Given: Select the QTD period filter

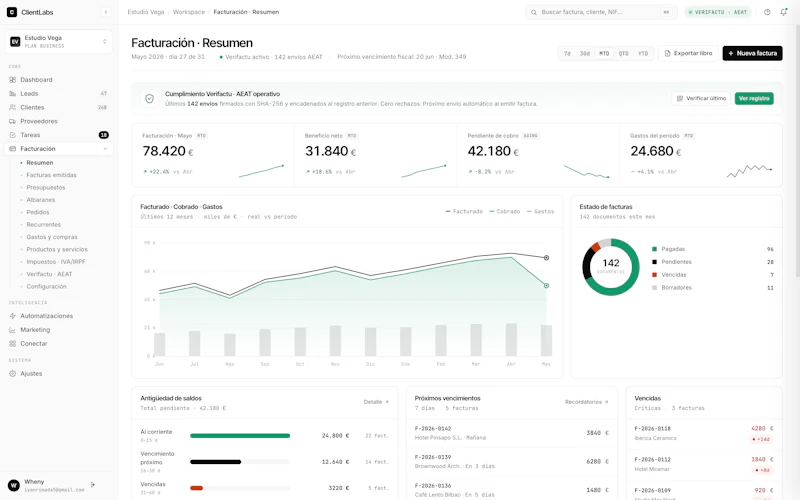Looking at the screenshot, I should pos(623,53).
